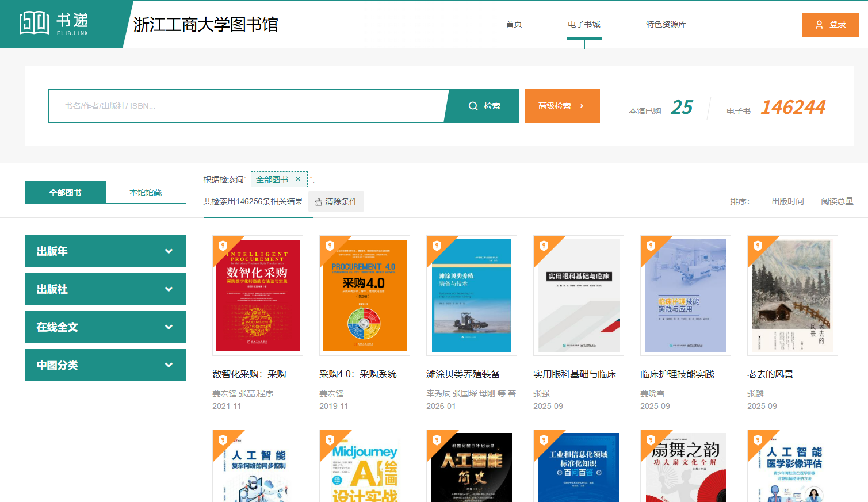Open the 首页 navigation tab

click(514, 24)
